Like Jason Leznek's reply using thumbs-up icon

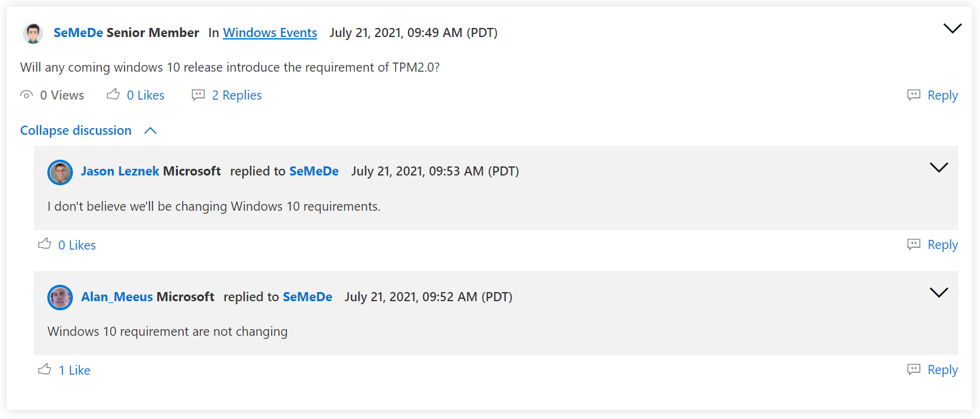click(x=45, y=244)
